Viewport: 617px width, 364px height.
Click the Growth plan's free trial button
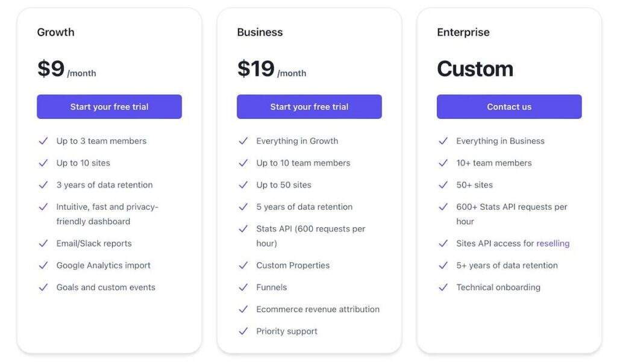pyautogui.click(x=109, y=107)
